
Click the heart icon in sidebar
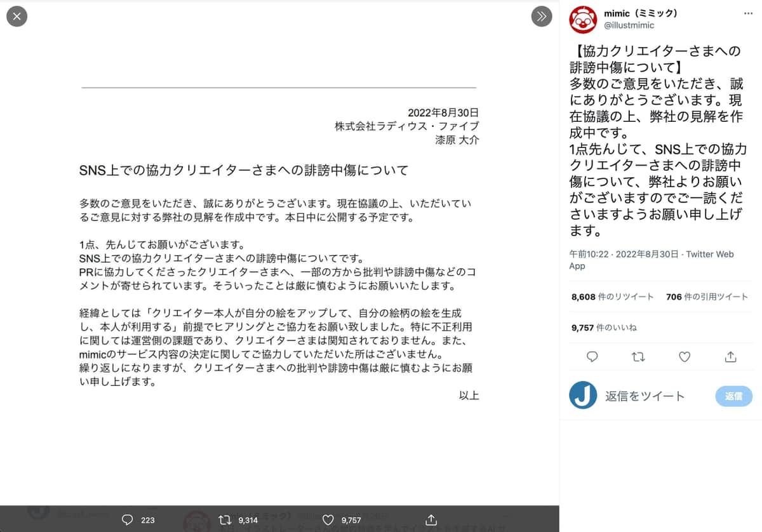[x=685, y=357]
